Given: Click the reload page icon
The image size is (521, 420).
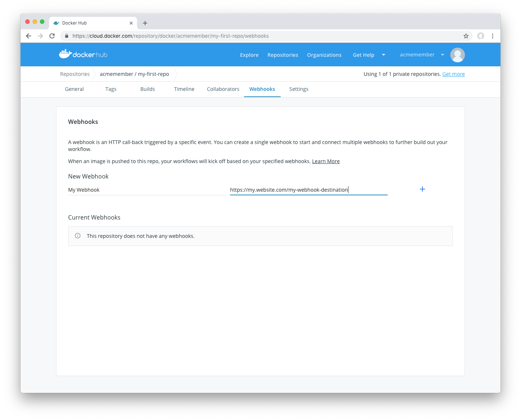Looking at the screenshot, I should point(52,36).
